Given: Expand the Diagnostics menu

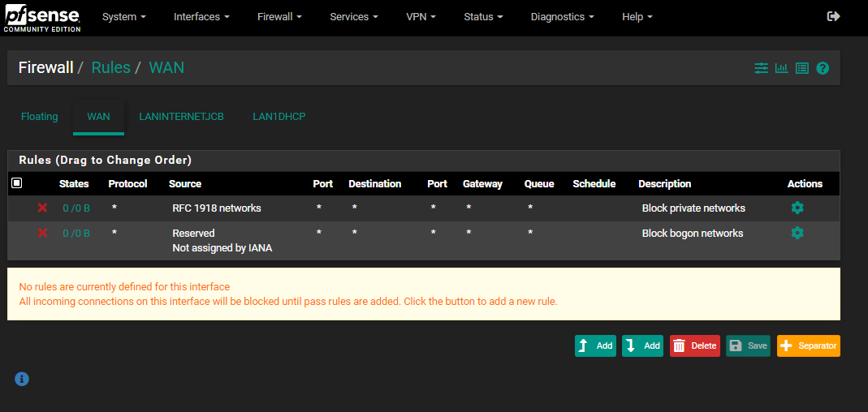Looking at the screenshot, I should (x=563, y=17).
